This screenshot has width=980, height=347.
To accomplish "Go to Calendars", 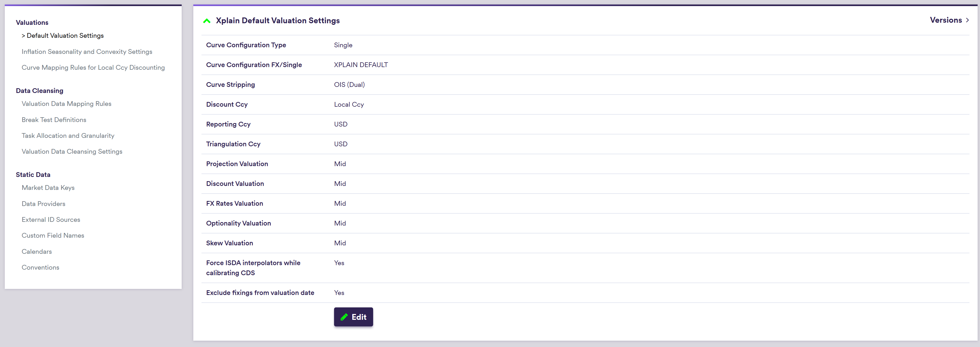I will point(36,252).
